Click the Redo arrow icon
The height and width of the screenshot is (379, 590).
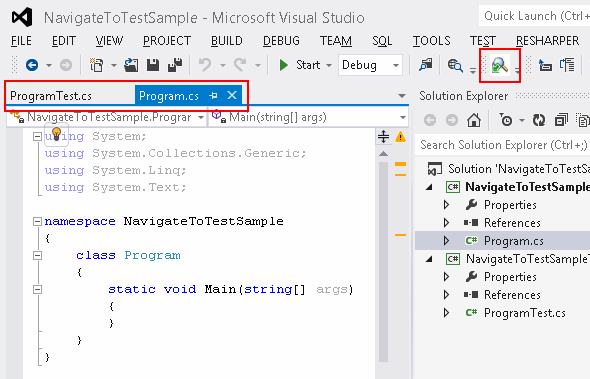[240, 65]
